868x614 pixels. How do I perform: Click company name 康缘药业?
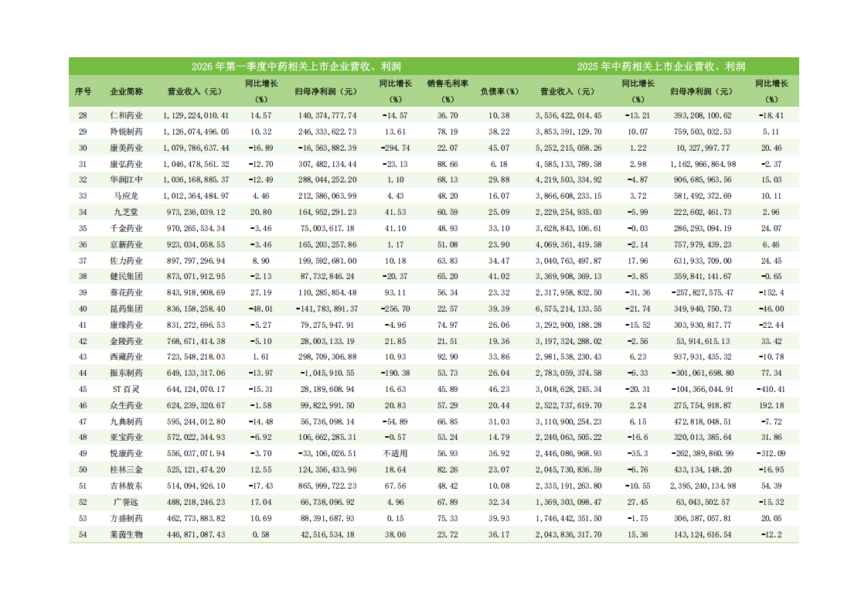[126, 325]
